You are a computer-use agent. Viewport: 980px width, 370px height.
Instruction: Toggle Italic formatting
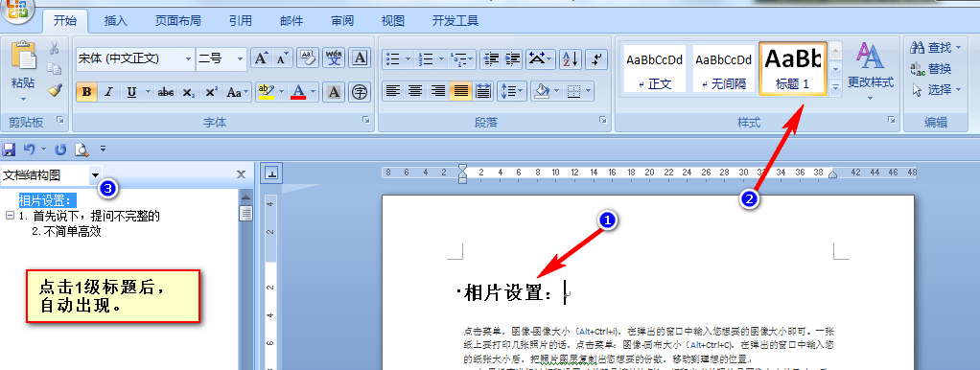pyautogui.click(x=108, y=92)
